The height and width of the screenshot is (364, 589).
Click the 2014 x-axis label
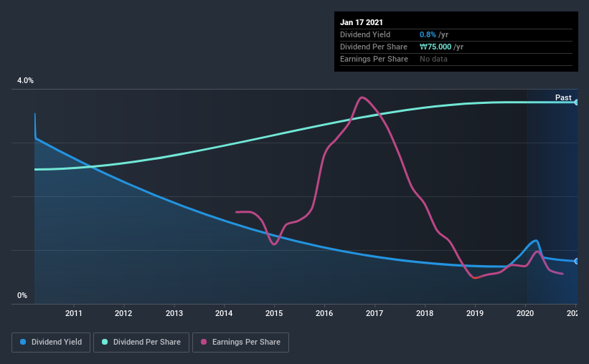224,313
